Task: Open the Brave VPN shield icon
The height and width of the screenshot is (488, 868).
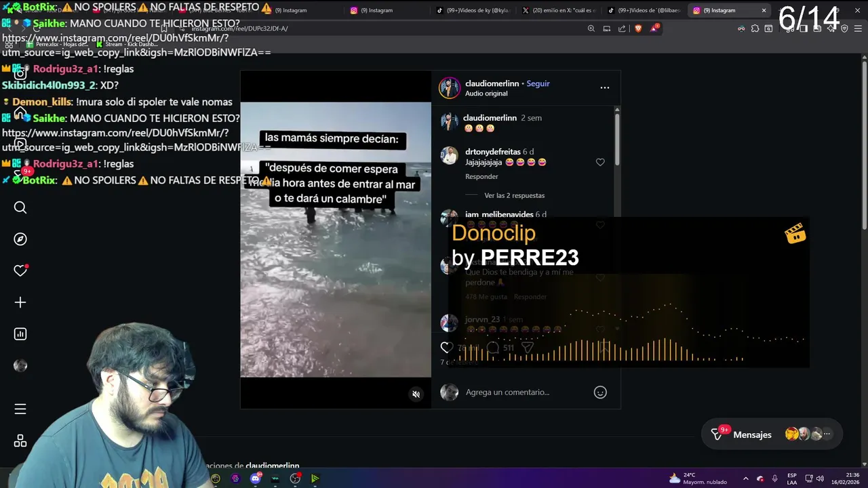Action: point(844,28)
